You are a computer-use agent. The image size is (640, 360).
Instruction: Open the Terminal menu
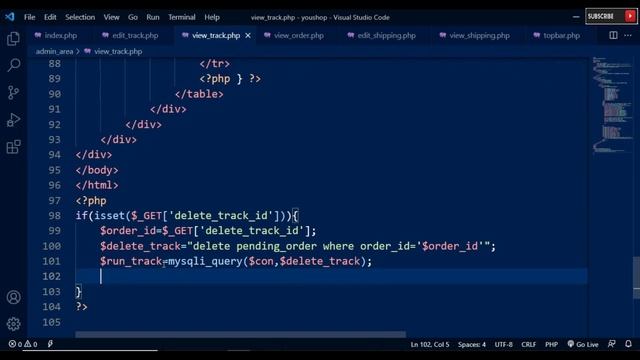[x=182, y=17]
